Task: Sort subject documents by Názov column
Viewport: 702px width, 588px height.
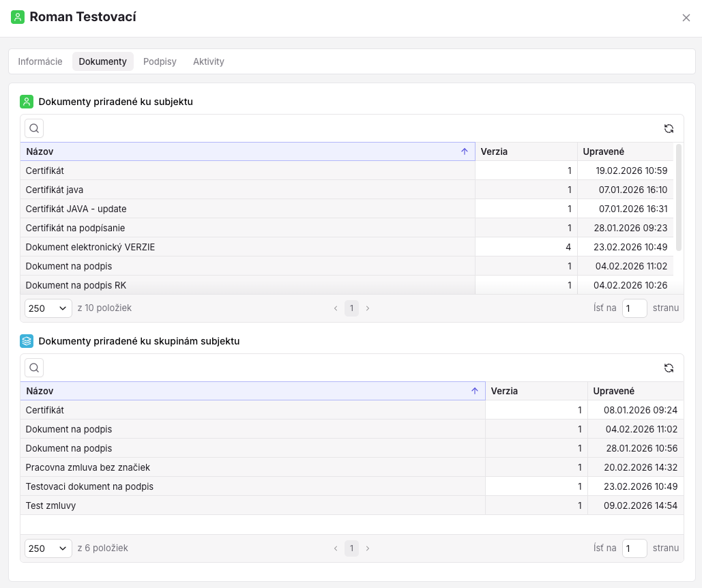Action: (248, 151)
